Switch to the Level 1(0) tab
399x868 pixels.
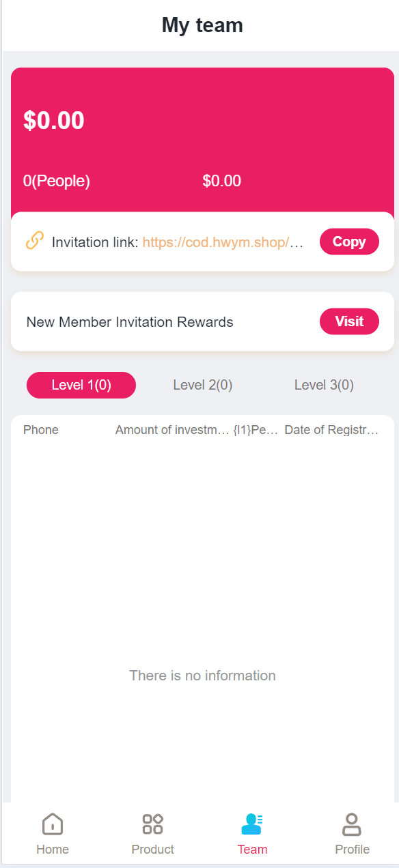pyautogui.click(x=81, y=385)
